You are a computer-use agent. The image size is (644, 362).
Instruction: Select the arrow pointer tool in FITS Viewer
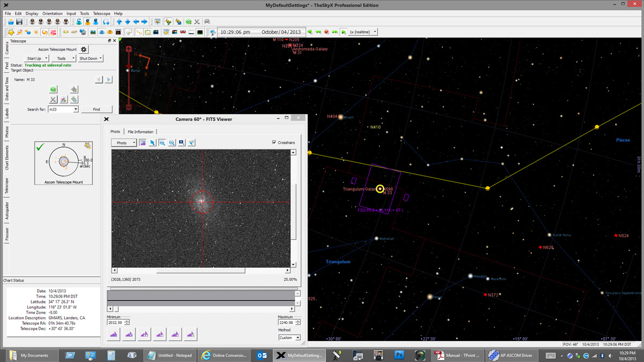152,143
